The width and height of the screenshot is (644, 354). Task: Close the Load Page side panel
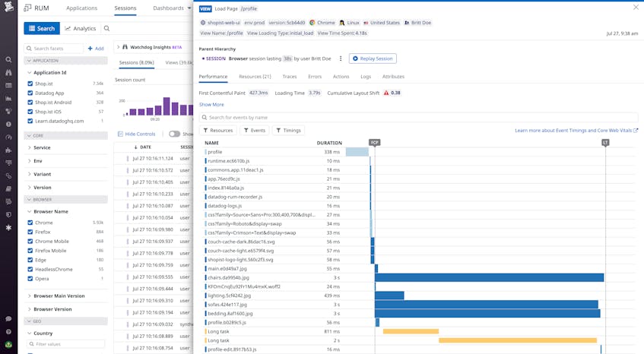[636, 7]
